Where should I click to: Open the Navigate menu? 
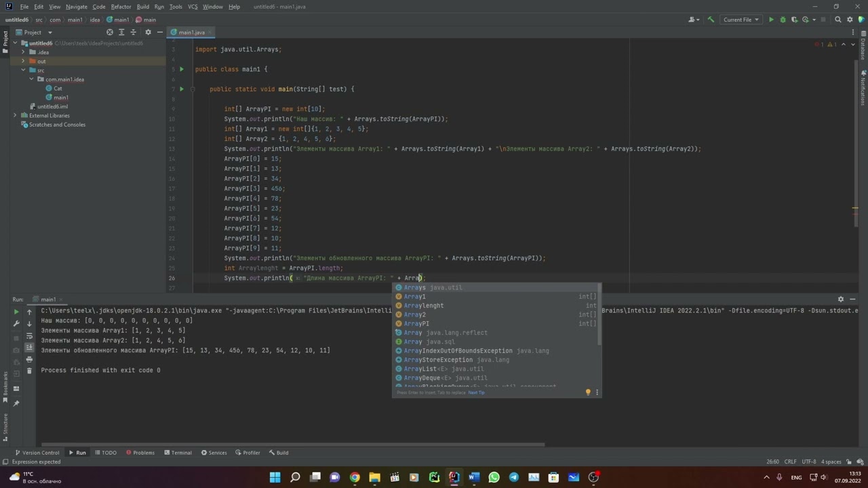click(77, 7)
